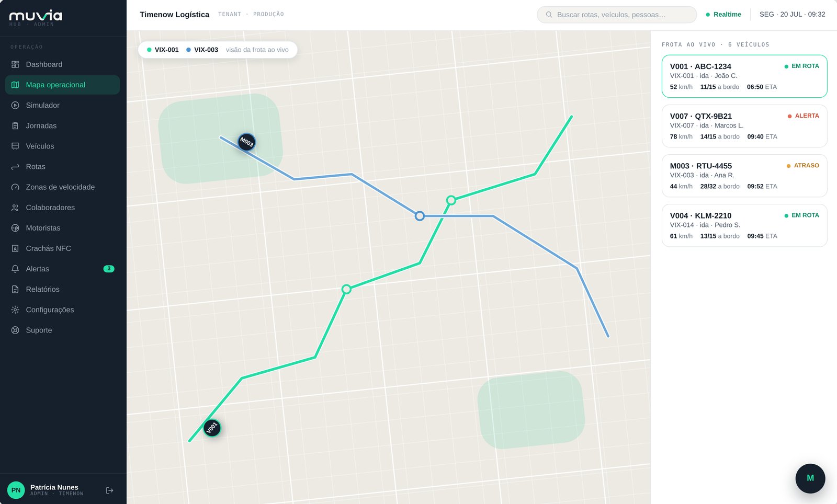The image size is (837, 504).
Task: Go to the Relatórios menu item
Action: [62, 289]
